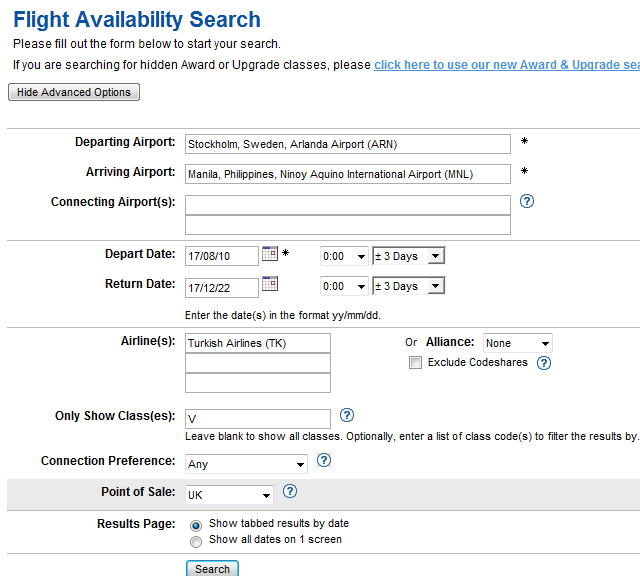Click help icon next to Connecting Airport(s)
Viewport: 640px width, 576px height.
(527, 201)
